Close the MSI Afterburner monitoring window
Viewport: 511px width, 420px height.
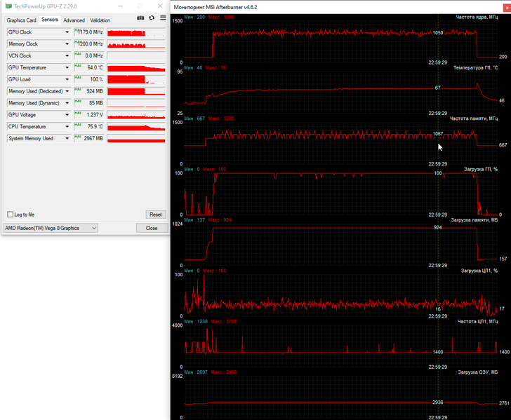tap(507, 7)
